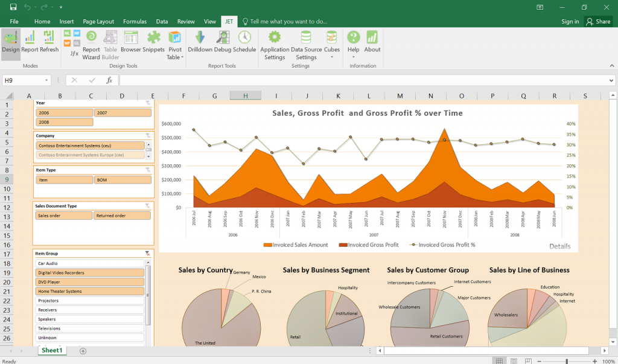Select Car Audio in the Item Group slicer
The width and height of the screenshot is (618, 364).
coord(90,263)
